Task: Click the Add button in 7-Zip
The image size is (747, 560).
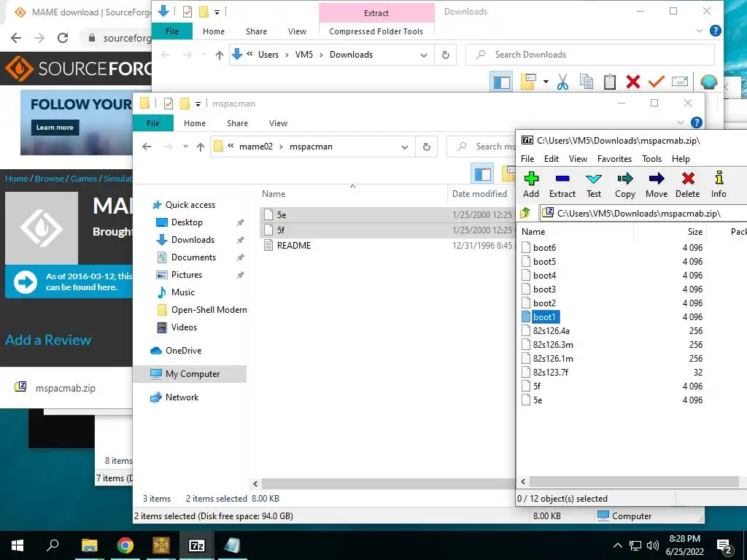Action: [x=531, y=185]
